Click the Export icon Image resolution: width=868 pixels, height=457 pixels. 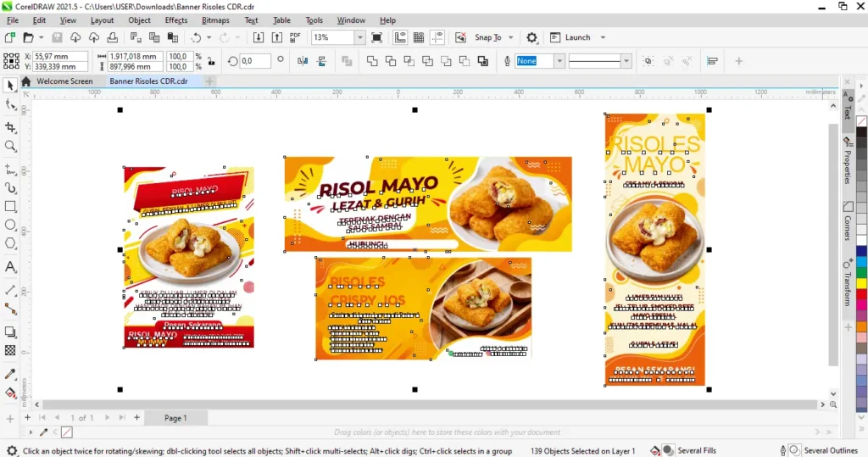click(277, 37)
